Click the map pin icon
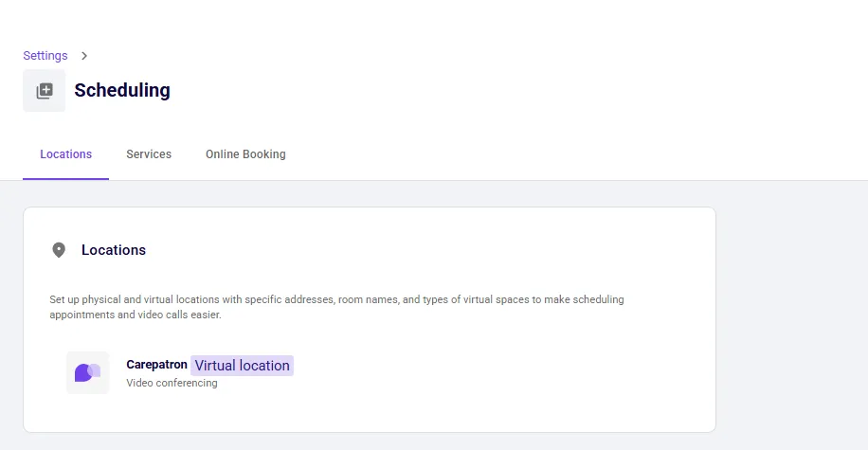 coord(59,250)
